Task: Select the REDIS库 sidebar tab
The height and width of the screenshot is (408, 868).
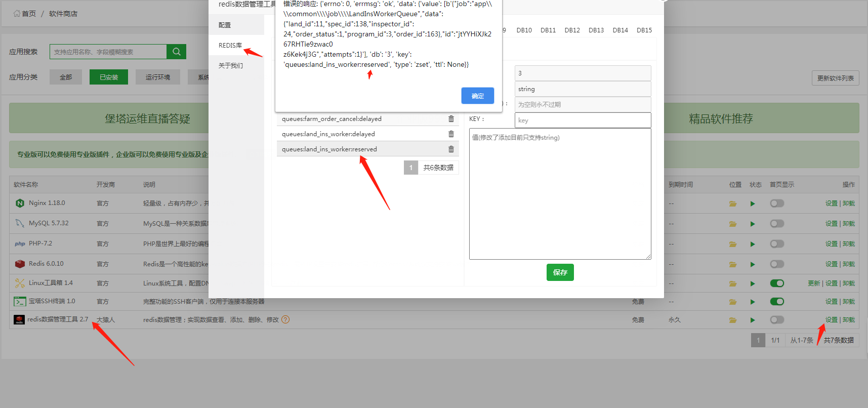Action: click(x=236, y=45)
